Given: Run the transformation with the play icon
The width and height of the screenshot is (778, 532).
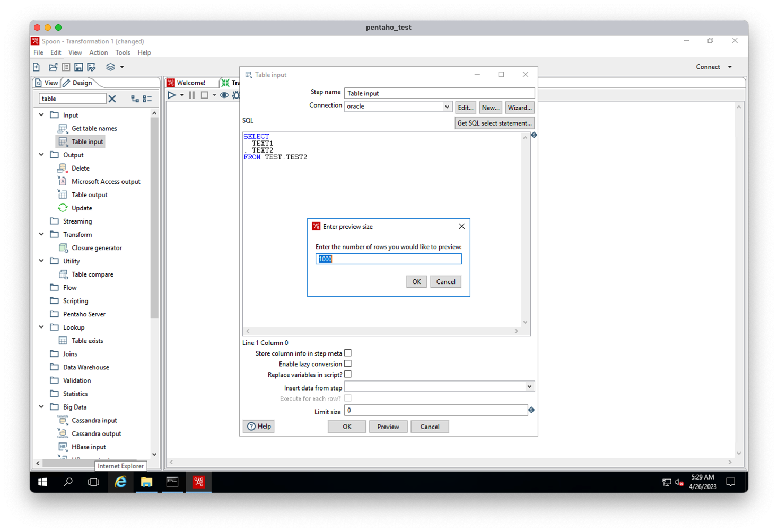Looking at the screenshot, I should coord(172,95).
